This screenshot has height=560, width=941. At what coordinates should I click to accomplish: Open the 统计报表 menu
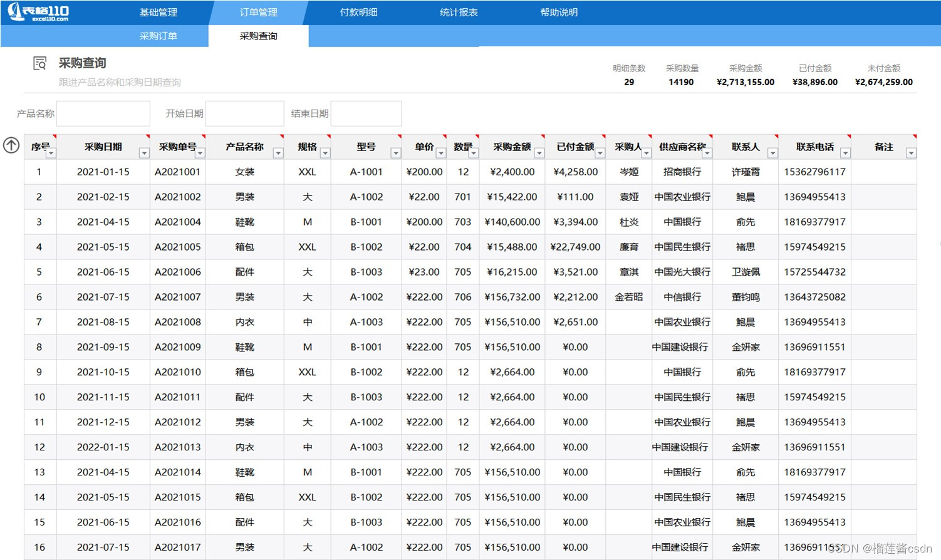coord(459,12)
